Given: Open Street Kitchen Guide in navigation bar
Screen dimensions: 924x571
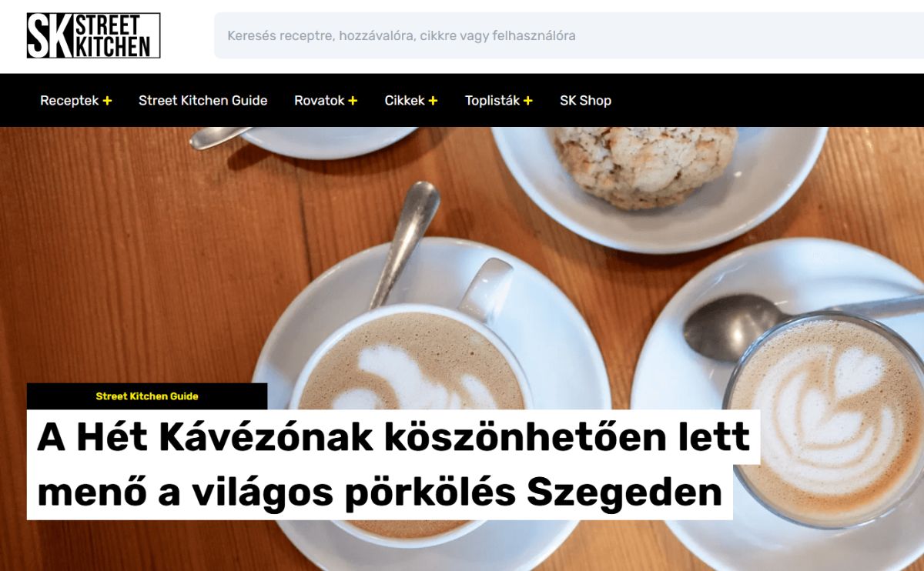Looking at the screenshot, I should coord(203,100).
